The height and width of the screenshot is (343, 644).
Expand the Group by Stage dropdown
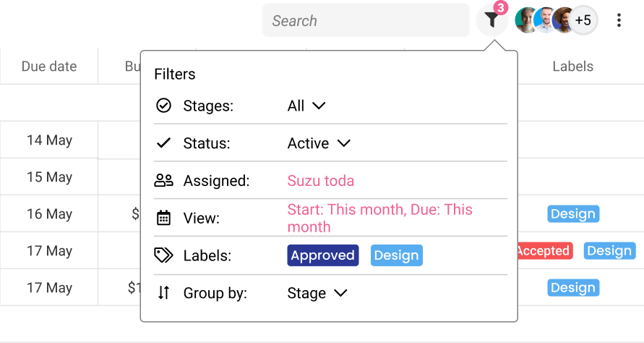[317, 293]
